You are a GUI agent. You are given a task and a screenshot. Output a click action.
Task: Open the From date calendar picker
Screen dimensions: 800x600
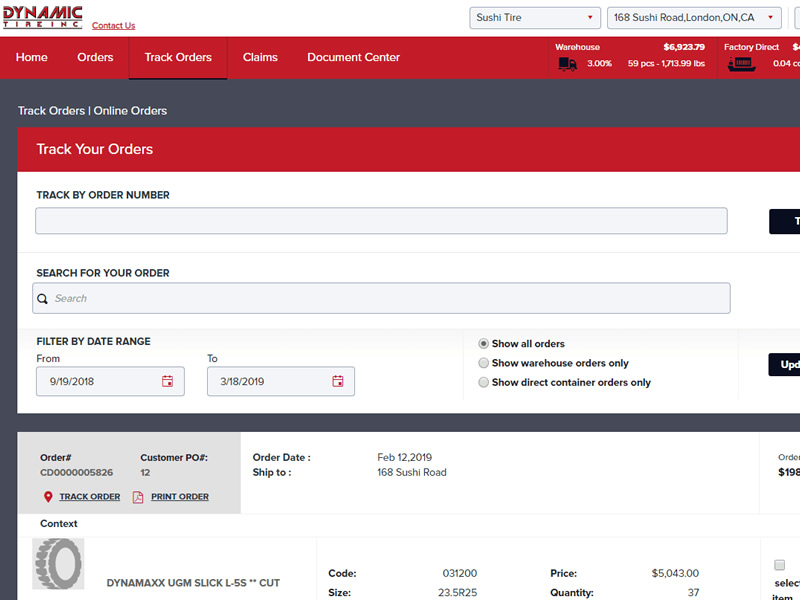click(x=167, y=381)
